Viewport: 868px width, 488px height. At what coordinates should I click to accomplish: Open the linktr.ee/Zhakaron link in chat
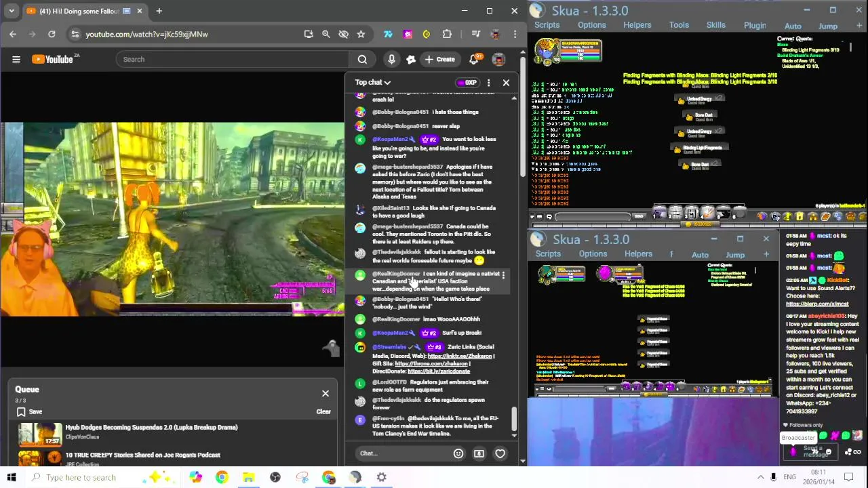click(459, 357)
